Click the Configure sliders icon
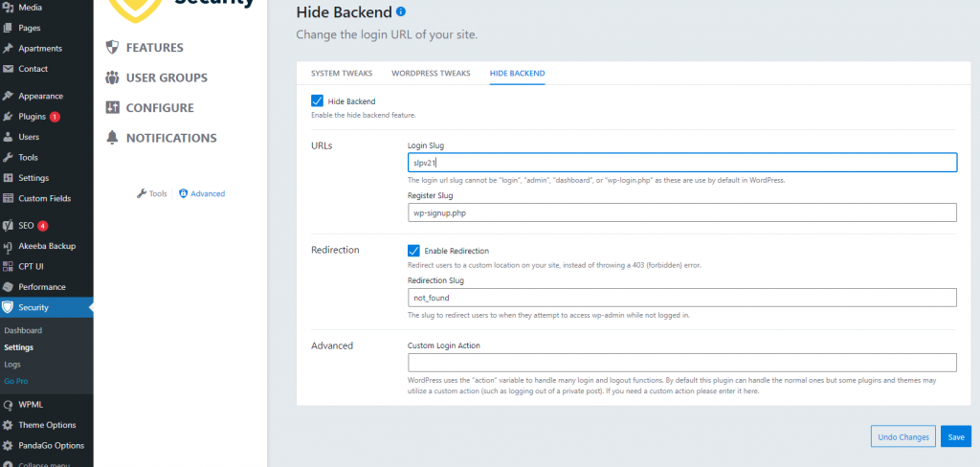The image size is (980, 467). point(112,108)
